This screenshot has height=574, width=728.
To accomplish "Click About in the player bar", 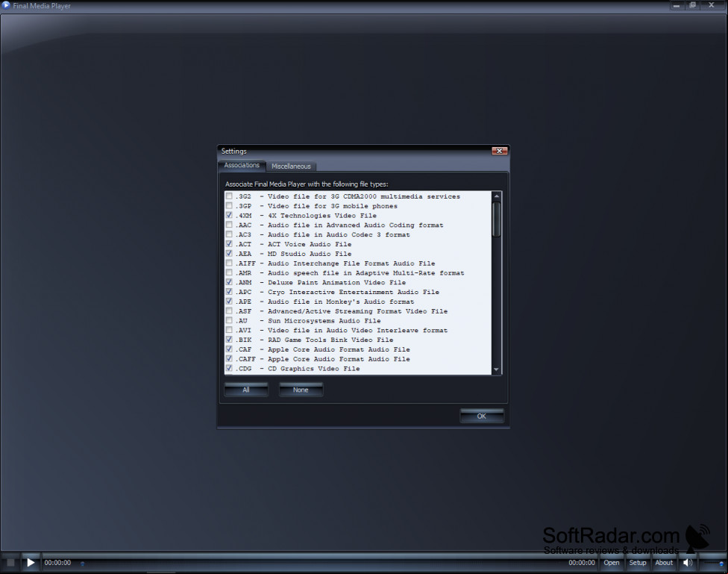I will click(664, 562).
